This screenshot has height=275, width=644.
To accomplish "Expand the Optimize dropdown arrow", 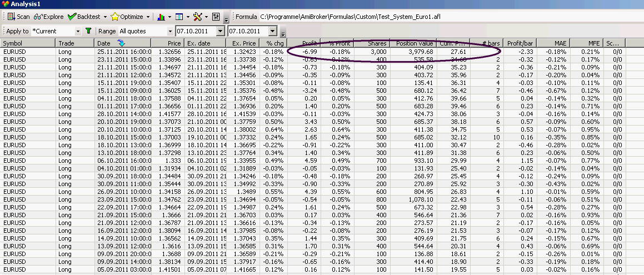I will click(148, 17).
